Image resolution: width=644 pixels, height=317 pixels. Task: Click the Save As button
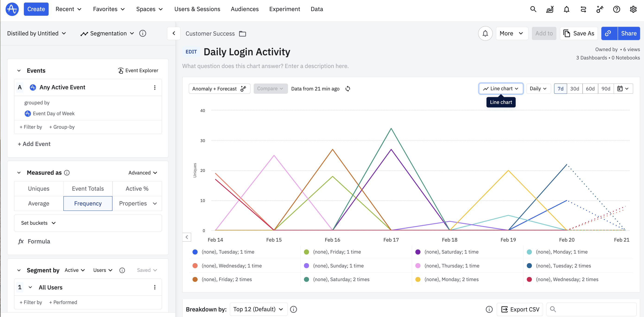pyautogui.click(x=578, y=34)
